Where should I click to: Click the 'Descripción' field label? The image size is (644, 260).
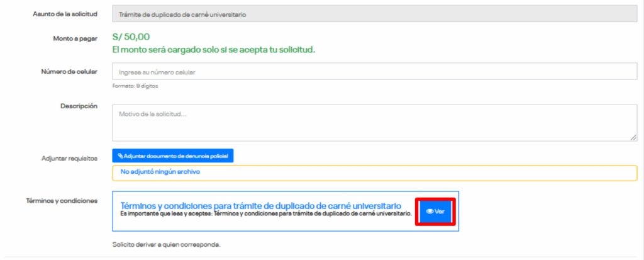tap(79, 106)
